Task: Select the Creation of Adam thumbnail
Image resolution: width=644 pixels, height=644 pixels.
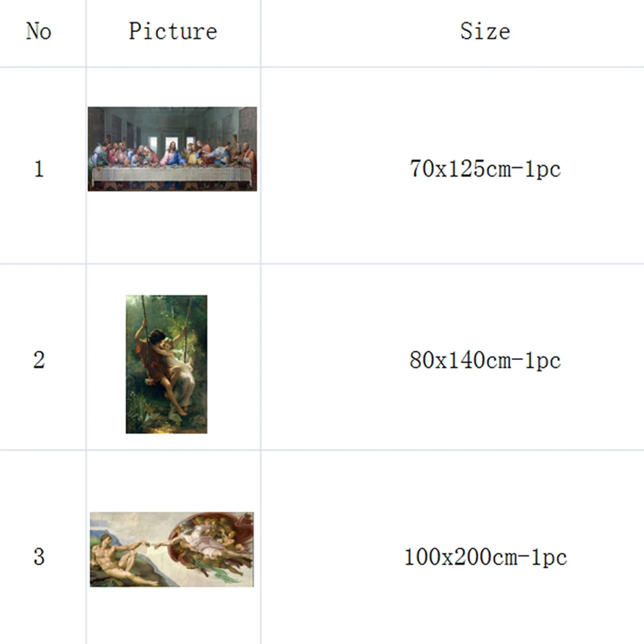Action: (171, 549)
